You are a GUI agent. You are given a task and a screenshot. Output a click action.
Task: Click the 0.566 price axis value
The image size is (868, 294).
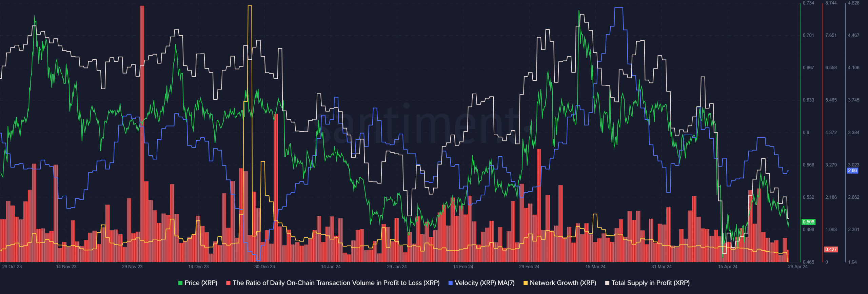click(x=808, y=165)
